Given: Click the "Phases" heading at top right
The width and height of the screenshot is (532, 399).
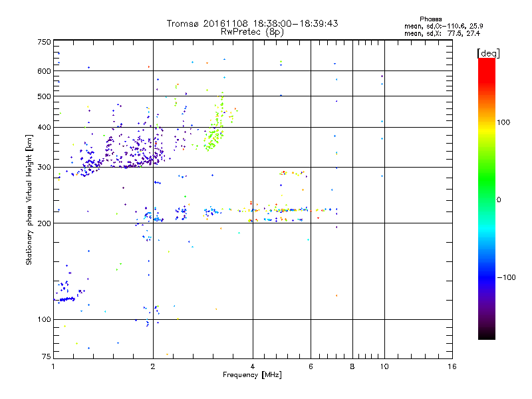Looking at the screenshot, I should click(x=430, y=19).
